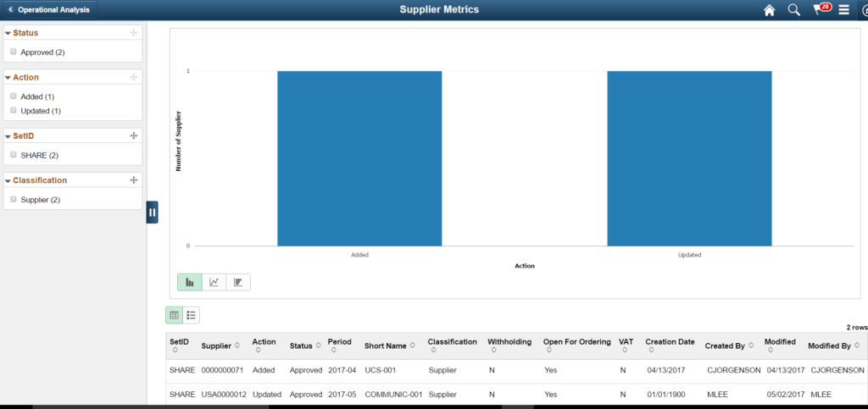Check the Added (1) action filter
Image resolution: width=868 pixels, height=409 pixels.
click(x=14, y=97)
